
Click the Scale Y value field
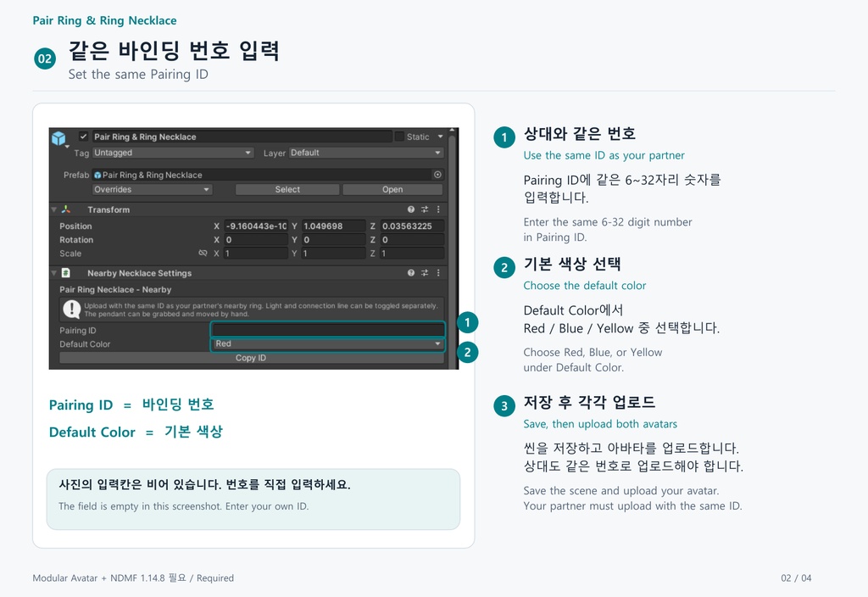(x=334, y=253)
